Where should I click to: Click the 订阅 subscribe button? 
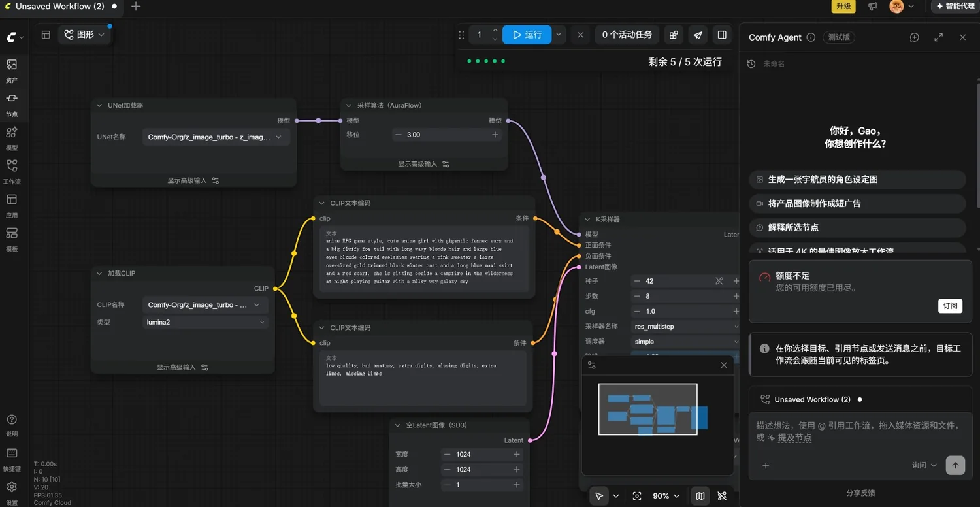950,306
